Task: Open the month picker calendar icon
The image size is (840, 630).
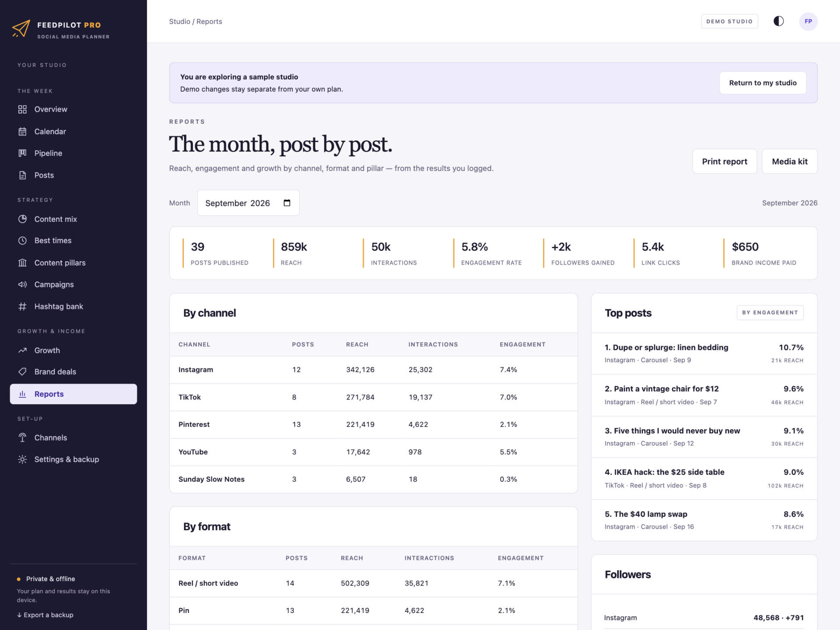Action: click(287, 203)
